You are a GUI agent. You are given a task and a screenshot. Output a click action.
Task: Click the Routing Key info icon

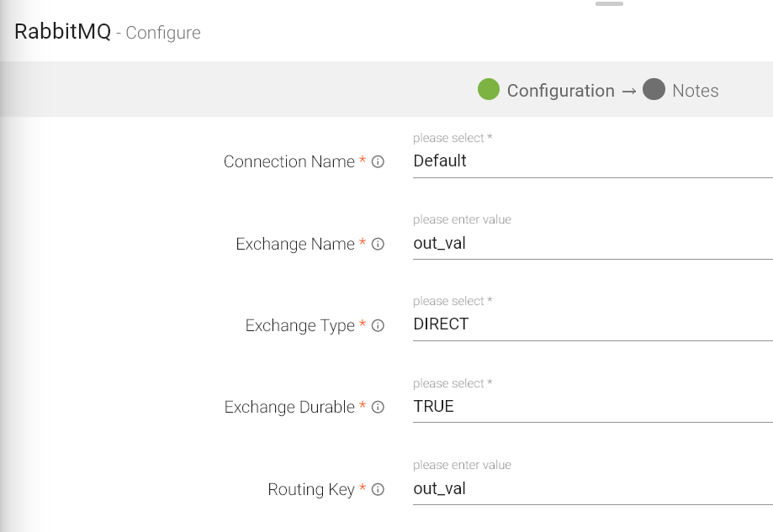(x=378, y=490)
